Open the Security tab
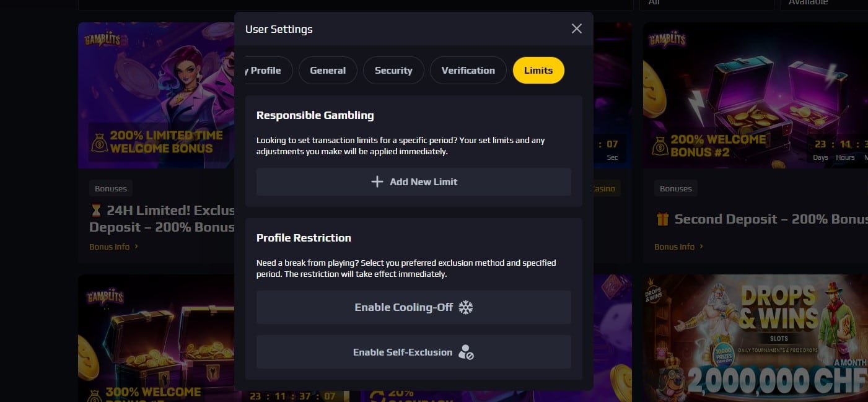The height and width of the screenshot is (402, 868). point(393,71)
